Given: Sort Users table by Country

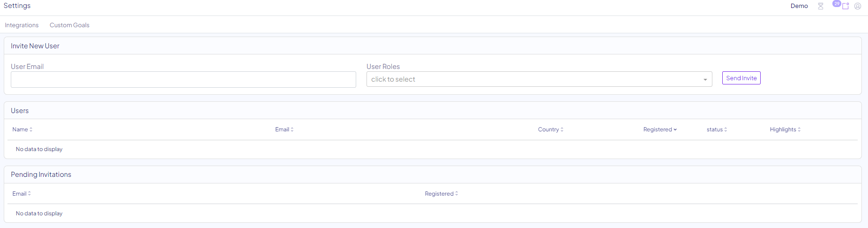Looking at the screenshot, I should [550, 129].
